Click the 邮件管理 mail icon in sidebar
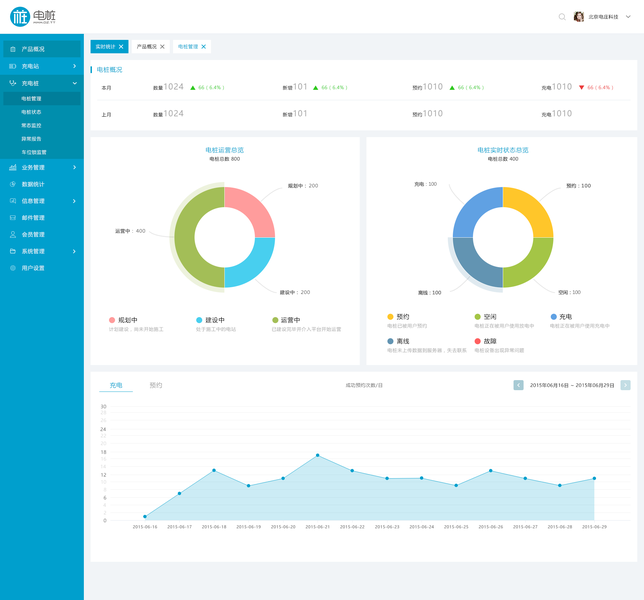 [13, 218]
